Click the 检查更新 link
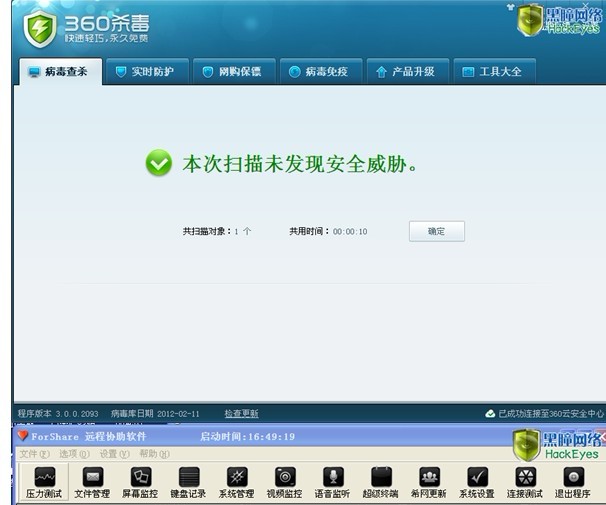This screenshot has width=606, height=505. [242, 414]
